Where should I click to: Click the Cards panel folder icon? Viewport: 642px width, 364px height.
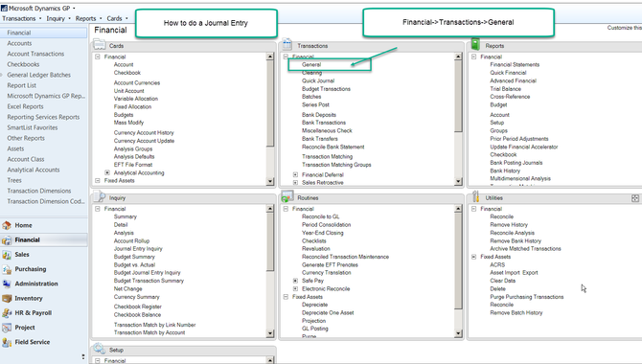point(100,45)
